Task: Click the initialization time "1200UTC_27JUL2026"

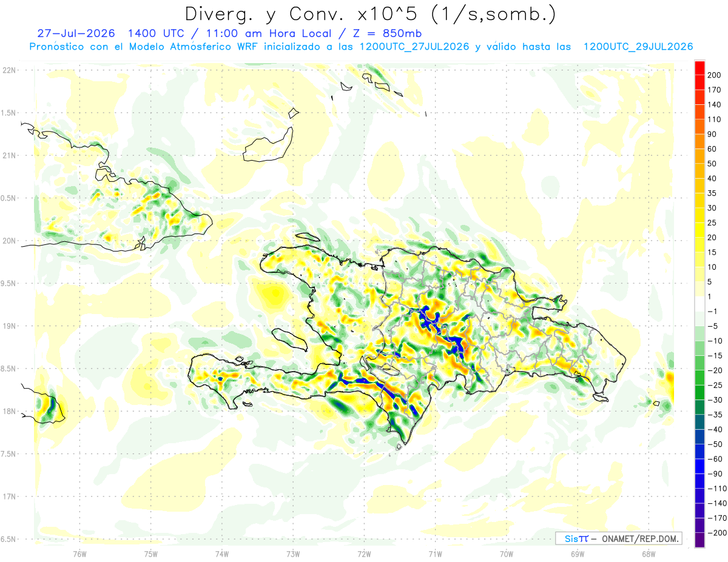Action: pyautogui.click(x=415, y=47)
